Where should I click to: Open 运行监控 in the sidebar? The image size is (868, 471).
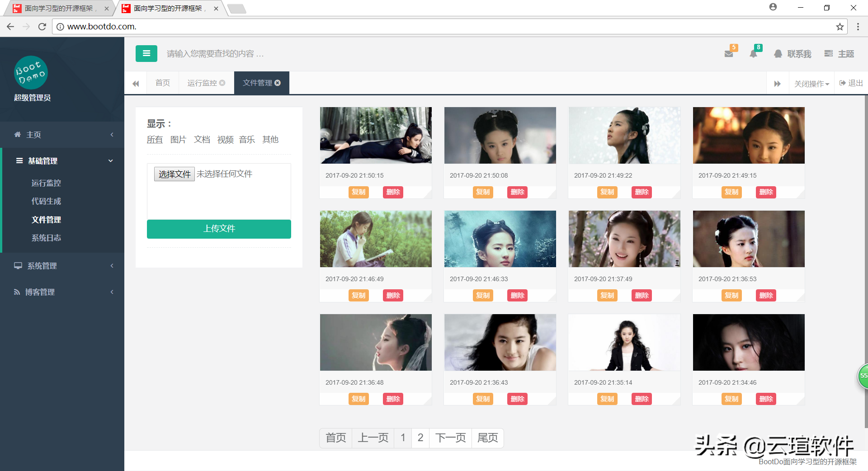point(46,183)
